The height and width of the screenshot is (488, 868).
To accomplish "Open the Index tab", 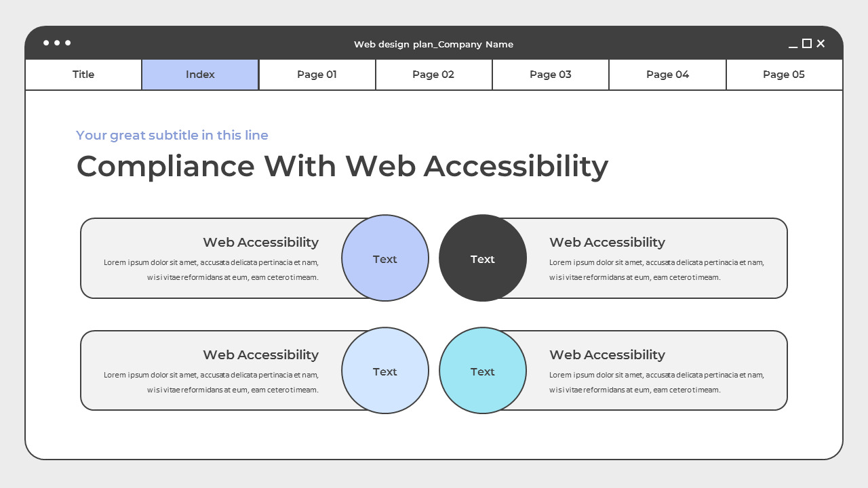I will point(200,75).
